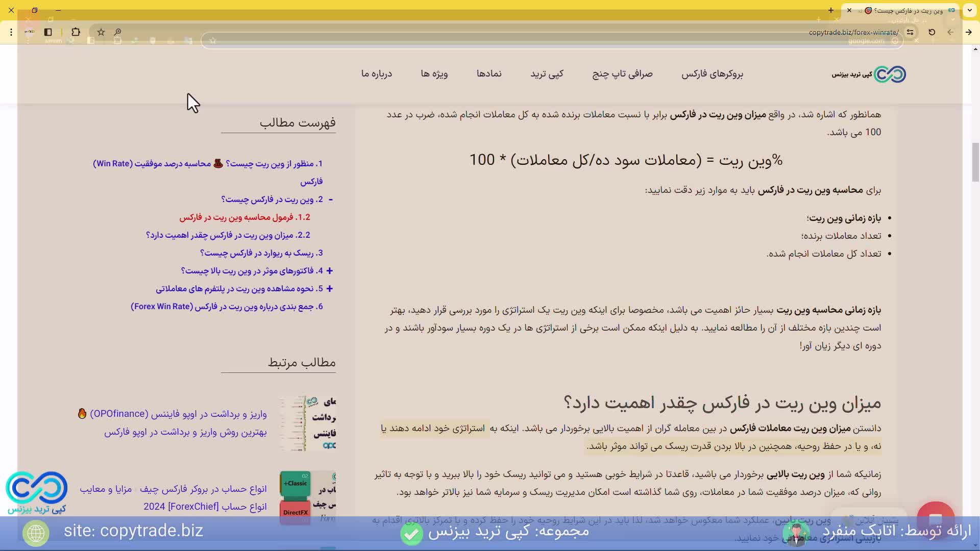
Task: Open site permission settings in address bar
Action: (x=911, y=32)
